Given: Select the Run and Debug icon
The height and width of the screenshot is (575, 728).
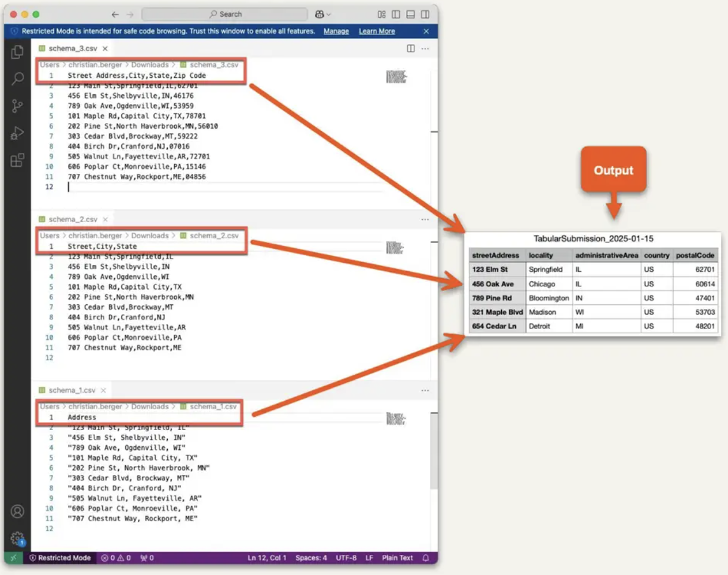Looking at the screenshot, I should click(x=17, y=133).
